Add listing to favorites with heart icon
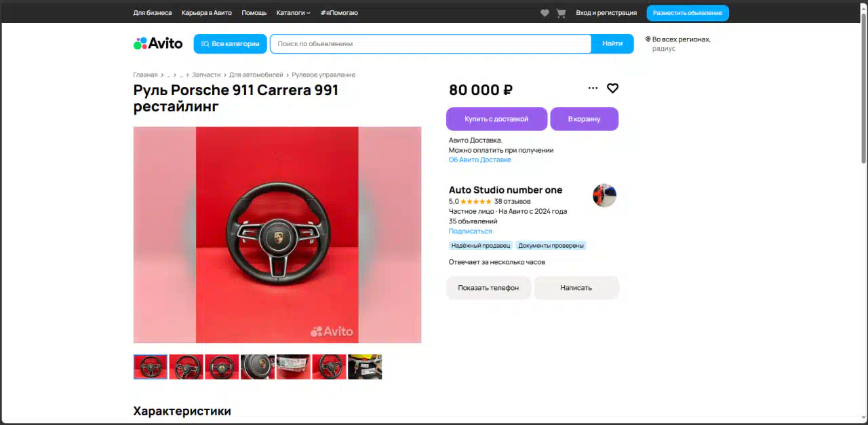 coord(612,88)
